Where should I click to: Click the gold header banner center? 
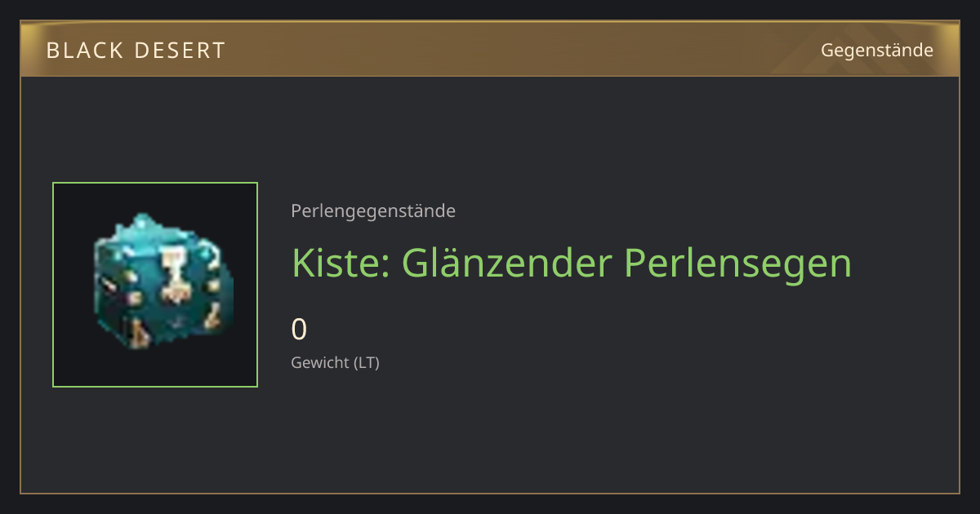pyautogui.click(x=490, y=49)
